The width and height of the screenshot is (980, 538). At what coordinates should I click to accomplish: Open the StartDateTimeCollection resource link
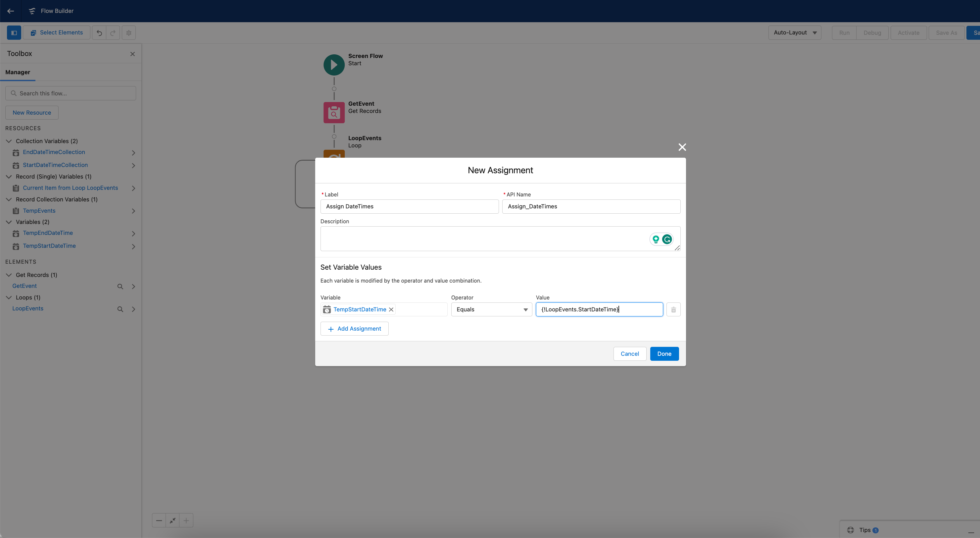(x=55, y=165)
